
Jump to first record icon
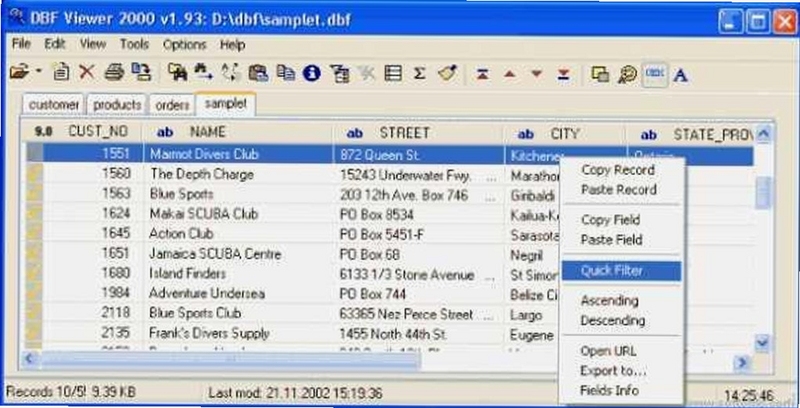coord(482,74)
